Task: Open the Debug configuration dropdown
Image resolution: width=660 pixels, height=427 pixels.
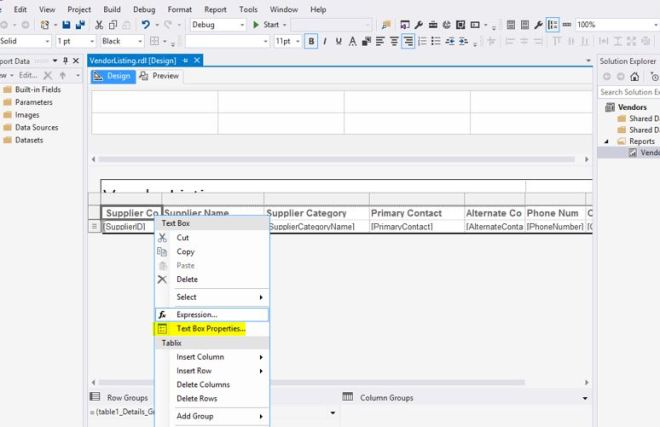Action: 217,24
